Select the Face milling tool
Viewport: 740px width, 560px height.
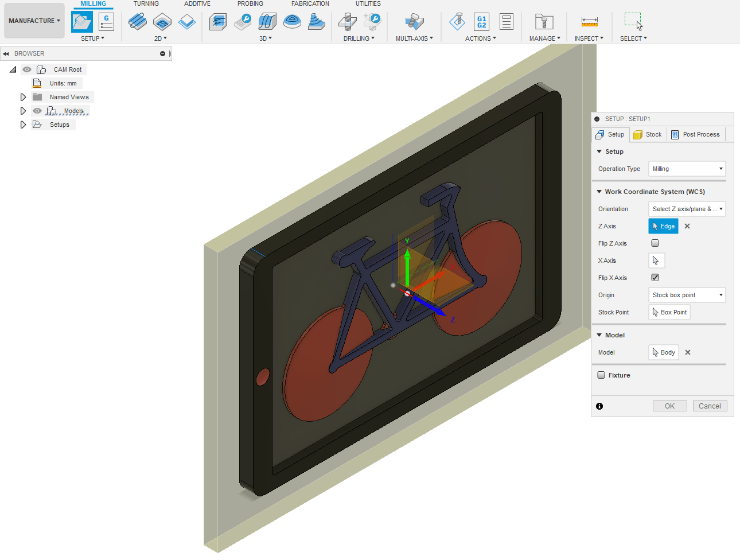(x=187, y=22)
